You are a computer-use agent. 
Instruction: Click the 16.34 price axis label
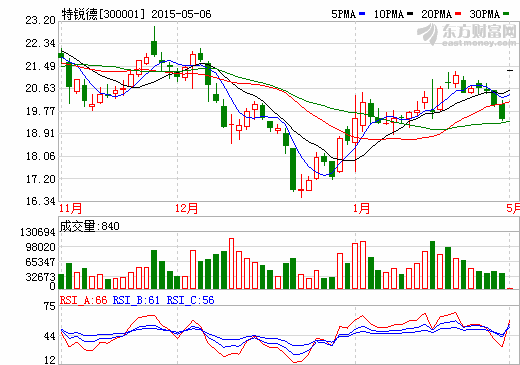(40, 201)
